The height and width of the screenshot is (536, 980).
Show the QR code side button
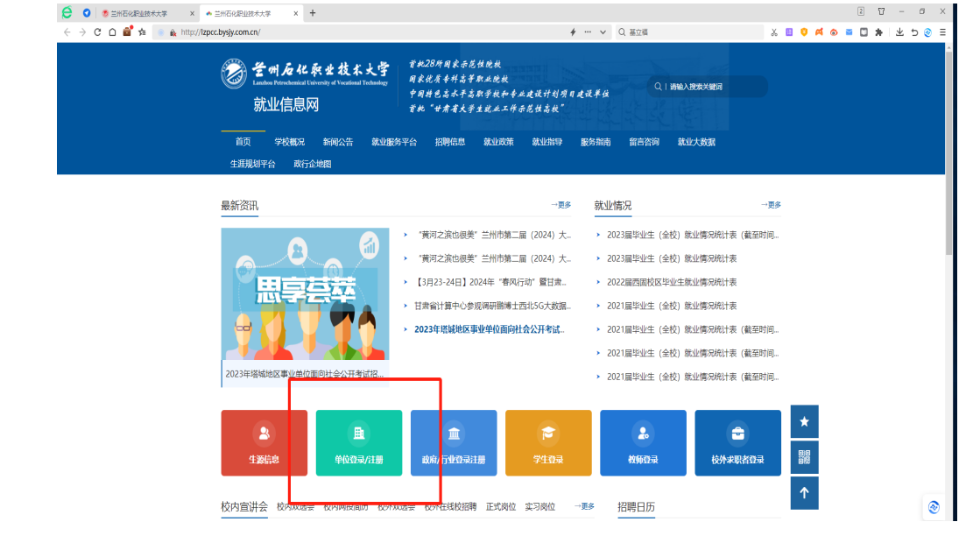(804, 456)
